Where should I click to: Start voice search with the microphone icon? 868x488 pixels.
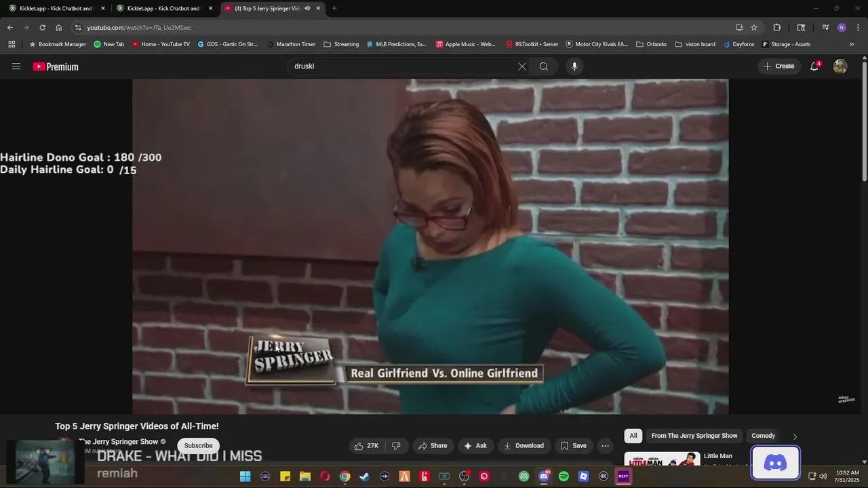pos(574,66)
